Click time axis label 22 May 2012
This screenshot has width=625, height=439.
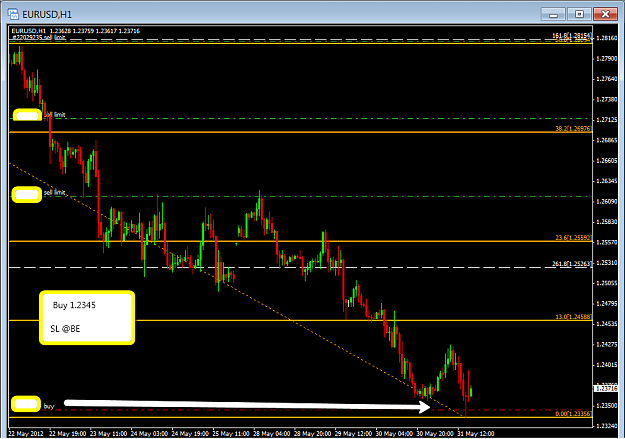click(x=26, y=433)
